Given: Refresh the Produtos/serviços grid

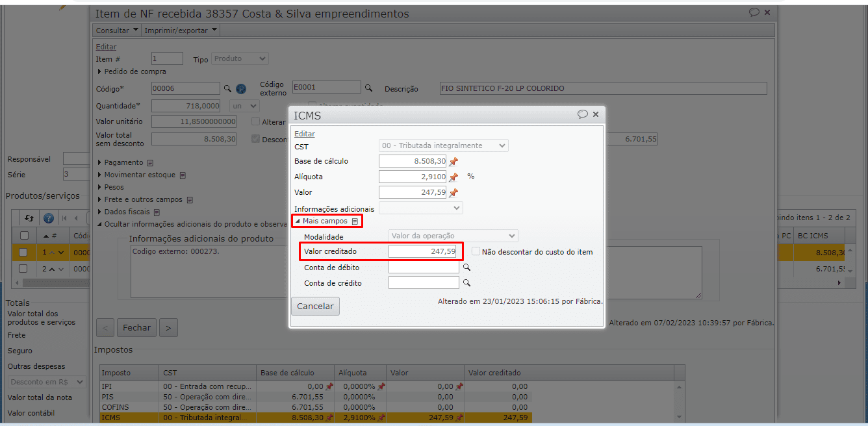Looking at the screenshot, I should (x=29, y=218).
